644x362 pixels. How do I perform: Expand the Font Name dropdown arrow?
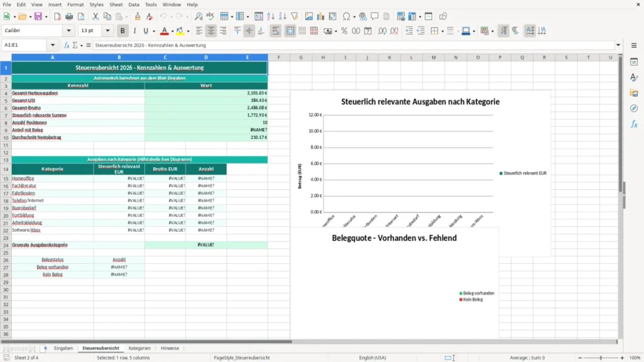tap(69, 30)
